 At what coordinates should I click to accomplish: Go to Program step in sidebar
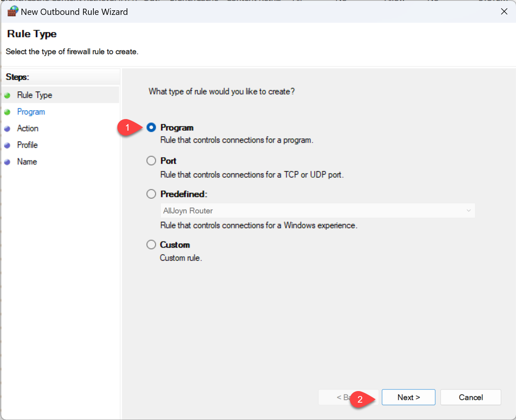(31, 112)
